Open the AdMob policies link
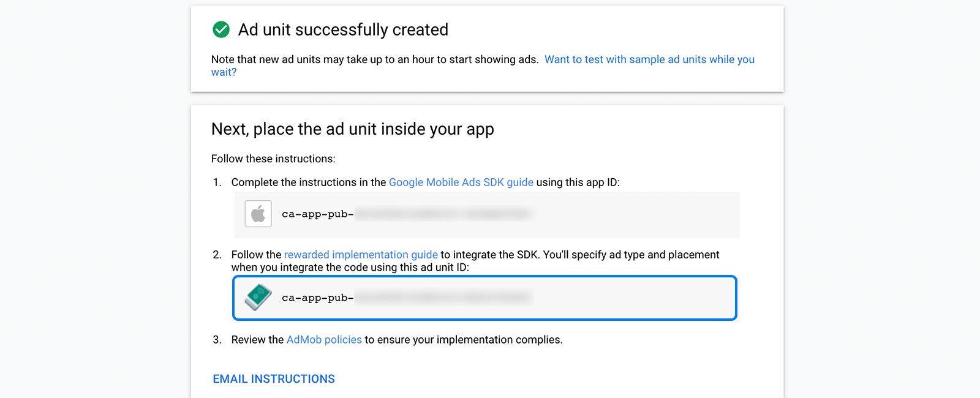The width and height of the screenshot is (980, 398). tap(324, 340)
